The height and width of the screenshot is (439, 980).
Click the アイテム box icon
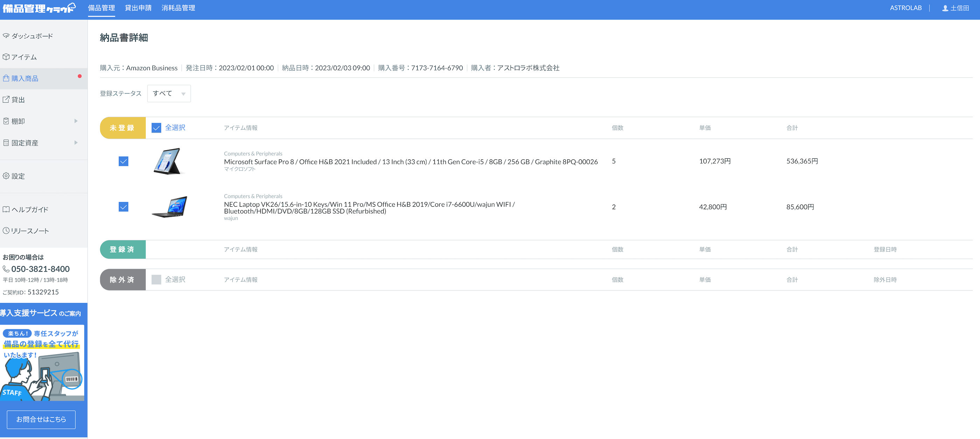click(x=6, y=57)
